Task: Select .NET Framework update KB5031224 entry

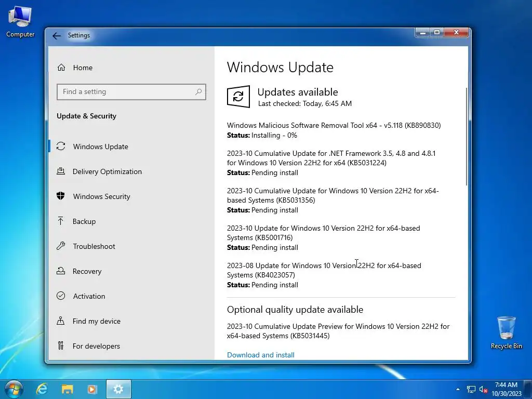Action: 331,158
